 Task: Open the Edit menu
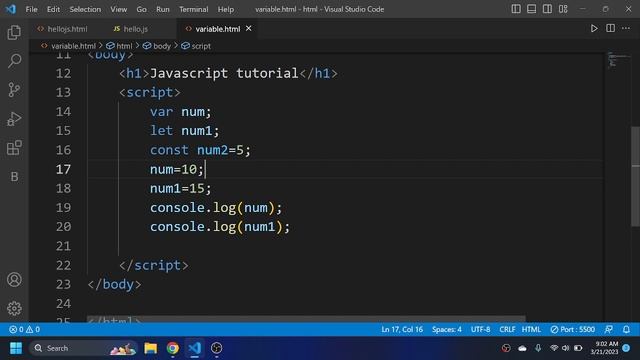(53, 9)
